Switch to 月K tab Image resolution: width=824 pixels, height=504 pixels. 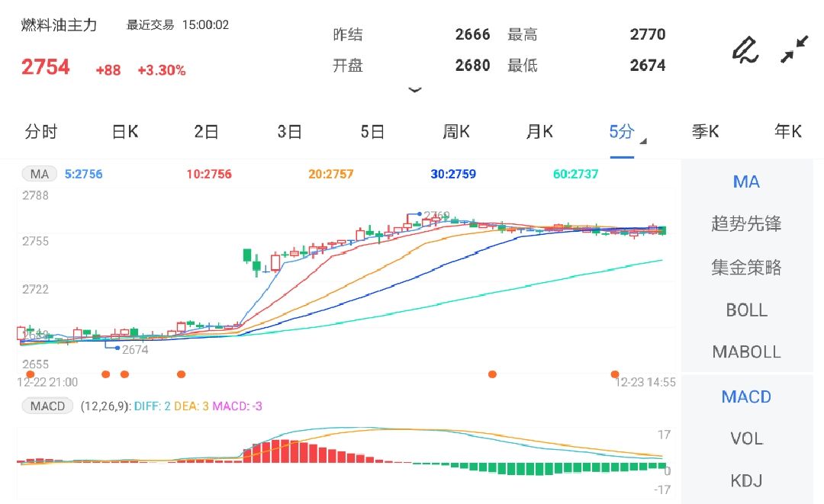539,132
